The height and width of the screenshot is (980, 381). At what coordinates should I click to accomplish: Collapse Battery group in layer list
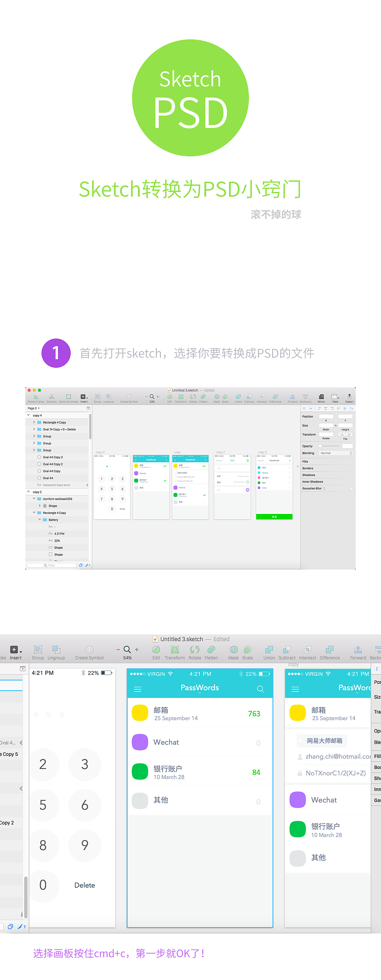(40, 519)
